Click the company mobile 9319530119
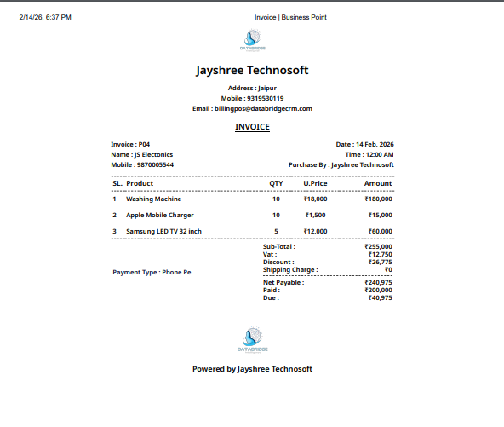The height and width of the screenshot is (427, 504). 265,99
